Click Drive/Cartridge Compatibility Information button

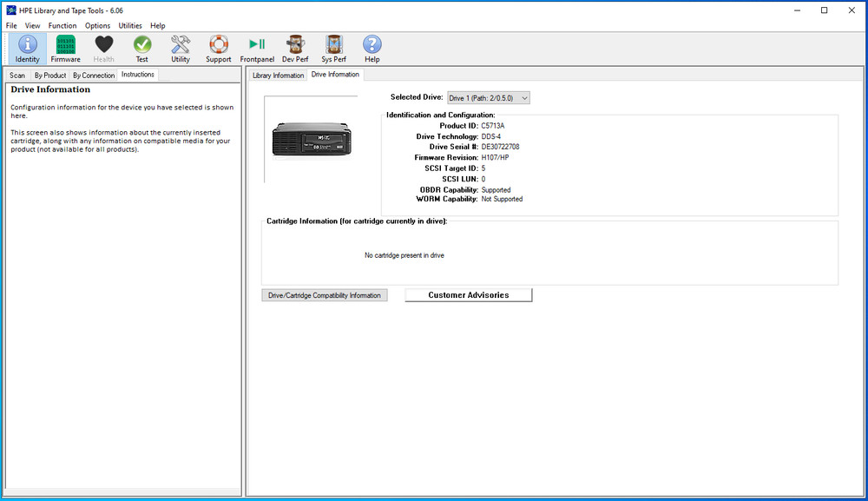tap(325, 295)
